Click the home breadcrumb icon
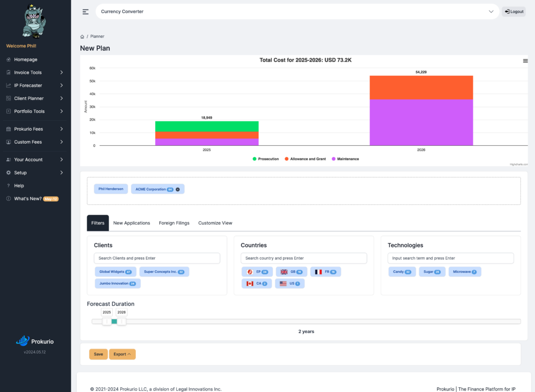Screen dimensions: 535x392 point(82,37)
